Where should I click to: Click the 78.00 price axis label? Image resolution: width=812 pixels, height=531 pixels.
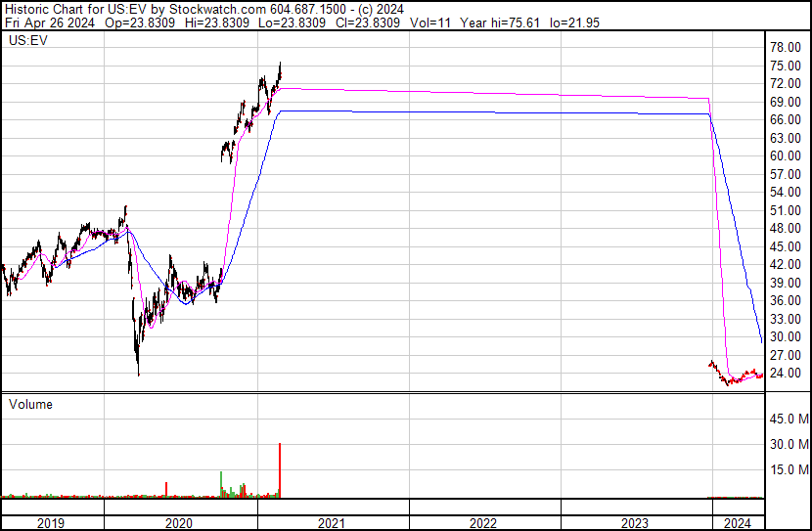[x=786, y=47]
